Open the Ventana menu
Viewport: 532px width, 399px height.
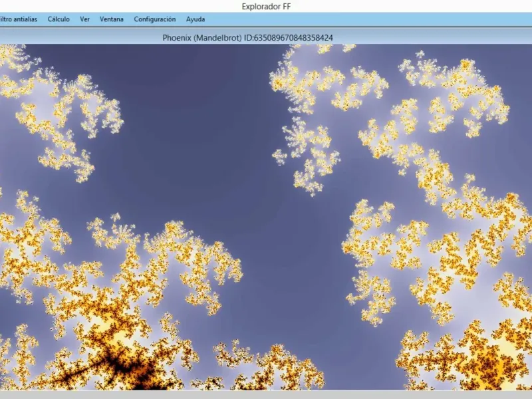pyautogui.click(x=112, y=19)
